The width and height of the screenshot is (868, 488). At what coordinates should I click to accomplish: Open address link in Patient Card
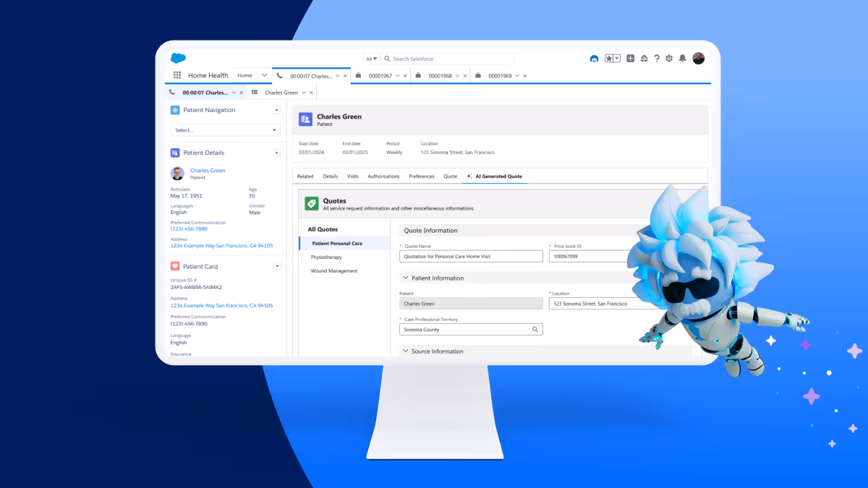coord(221,306)
